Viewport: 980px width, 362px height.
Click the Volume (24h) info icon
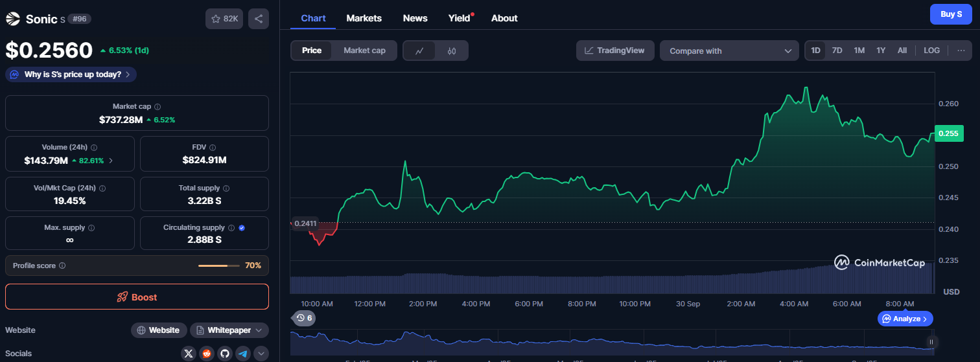tap(94, 148)
